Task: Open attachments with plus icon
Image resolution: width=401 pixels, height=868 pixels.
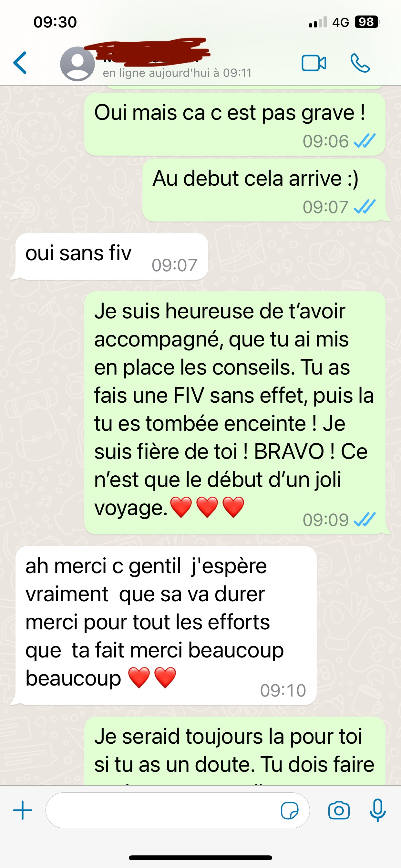Action: (23, 810)
